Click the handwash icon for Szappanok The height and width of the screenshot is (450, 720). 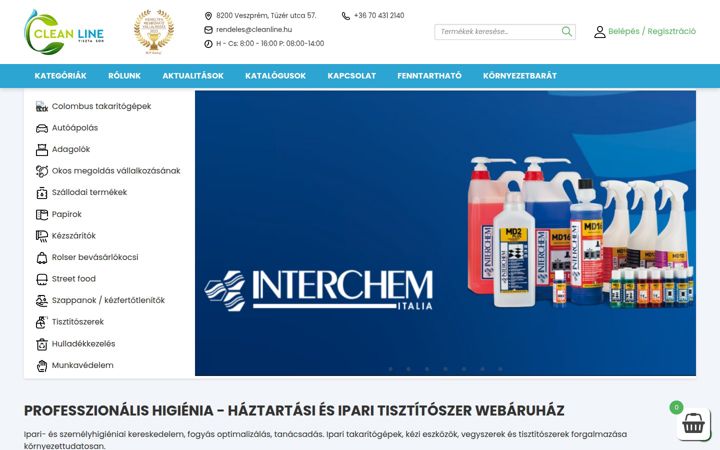point(42,301)
